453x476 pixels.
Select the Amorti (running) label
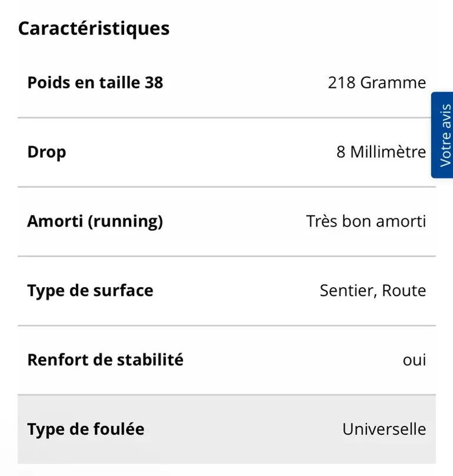point(95,221)
